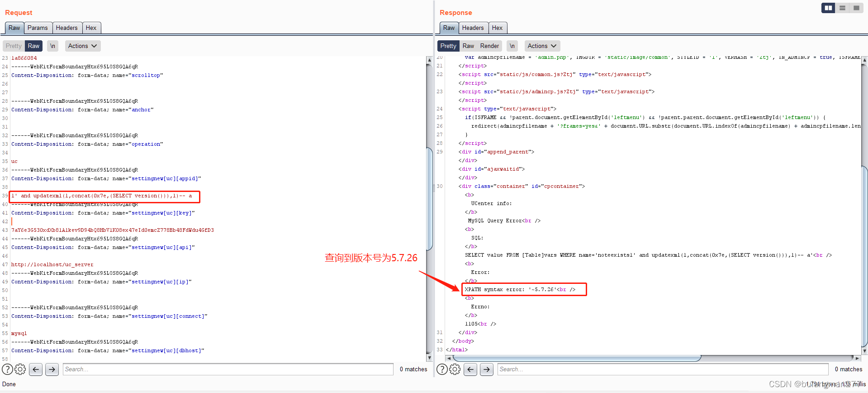Focus the Request search field
Viewport: 868px width, 393px height.
point(228,369)
